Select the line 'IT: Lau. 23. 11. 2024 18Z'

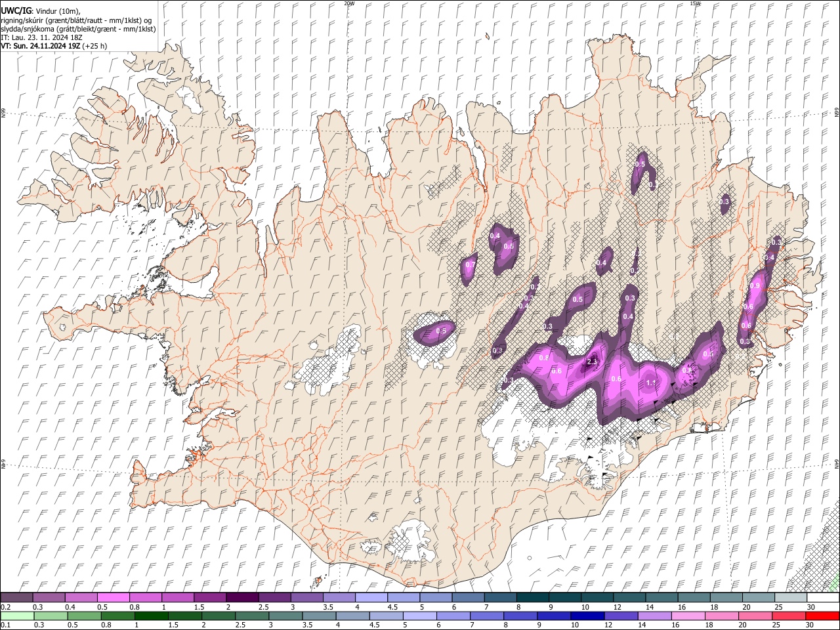[41, 37]
